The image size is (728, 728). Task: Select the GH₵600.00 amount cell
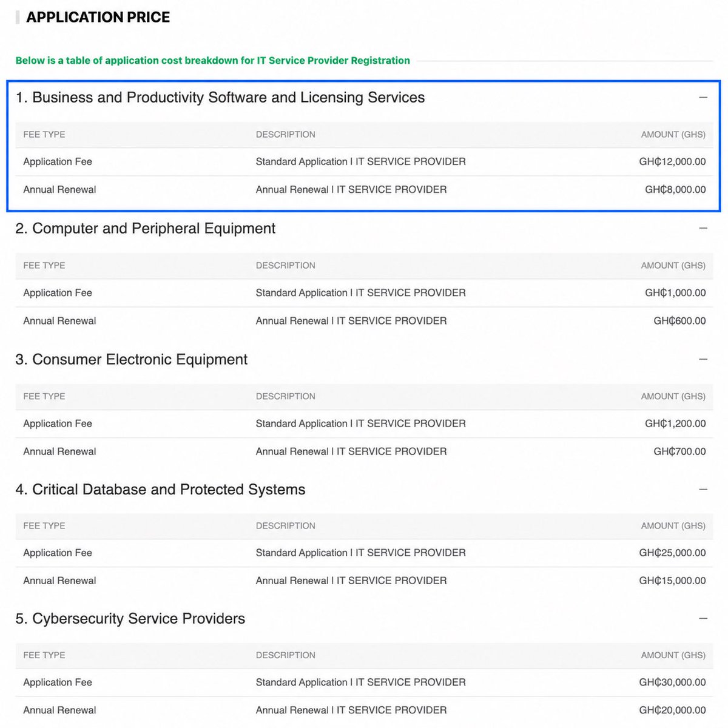point(679,321)
